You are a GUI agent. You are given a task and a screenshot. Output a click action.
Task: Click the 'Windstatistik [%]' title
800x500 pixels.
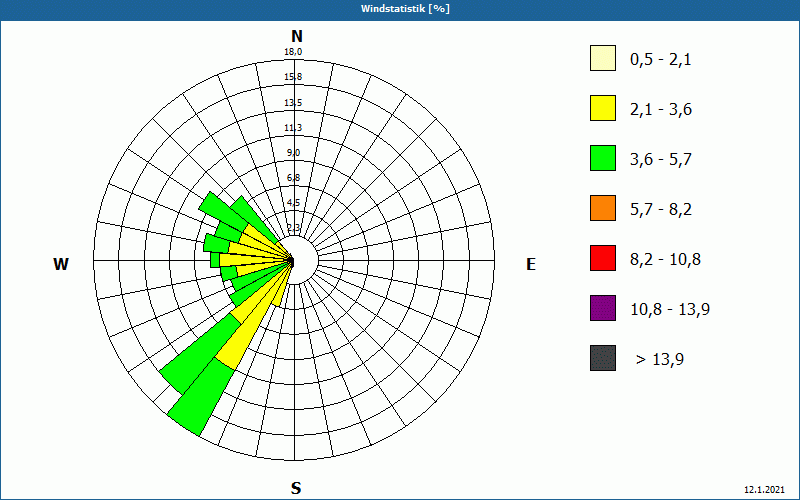(405, 9)
